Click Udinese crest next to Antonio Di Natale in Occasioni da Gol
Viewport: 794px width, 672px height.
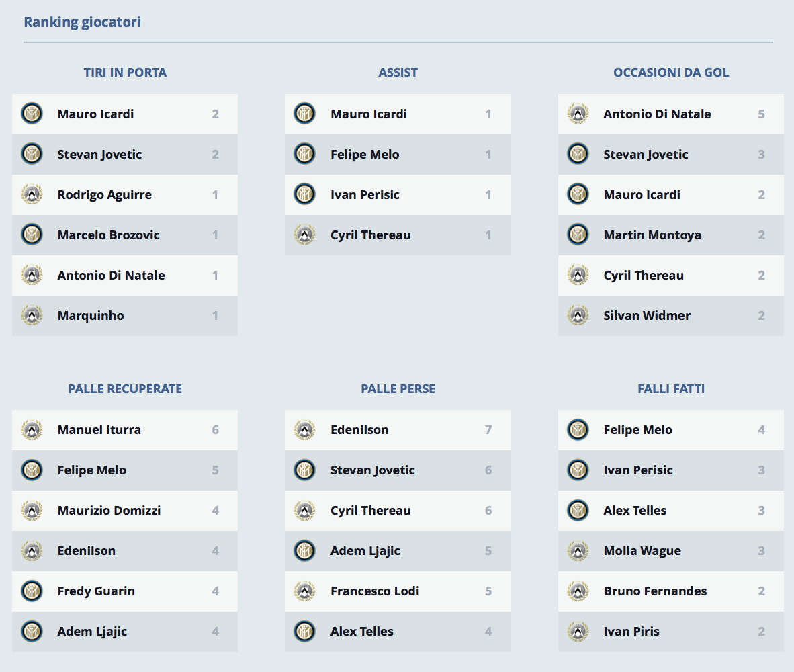(578, 114)
